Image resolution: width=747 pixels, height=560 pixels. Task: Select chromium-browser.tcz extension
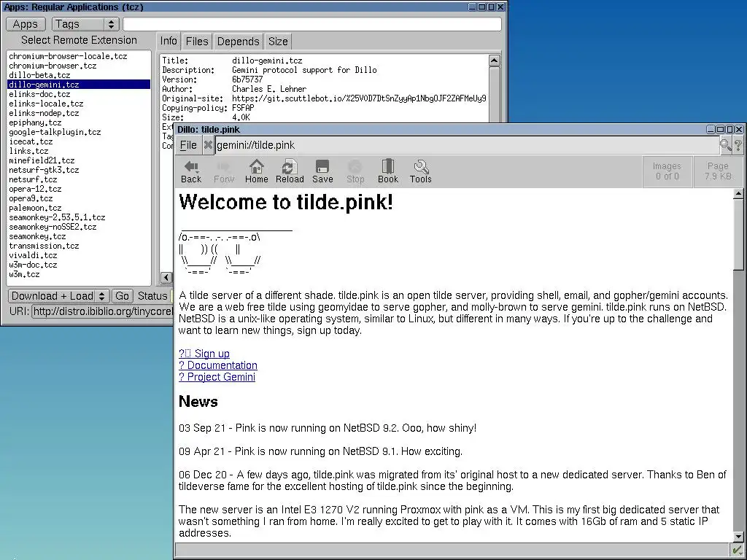tap(79, 66)
